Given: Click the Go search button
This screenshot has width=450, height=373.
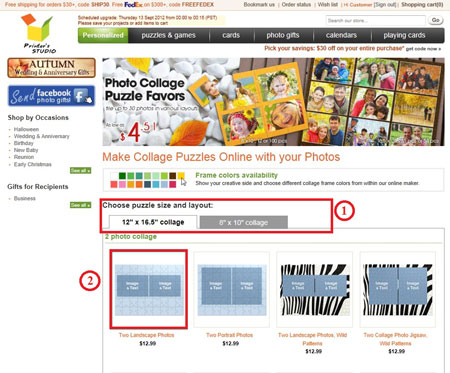Looking at the screenshot, I should pyautogui.click(x=435, y=20).
